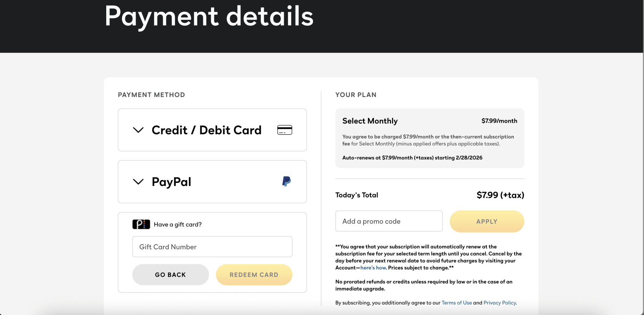Screen dimensions: 644x315
Task: Hit APPLY for the promo code
Action: [x=487, y=222]
